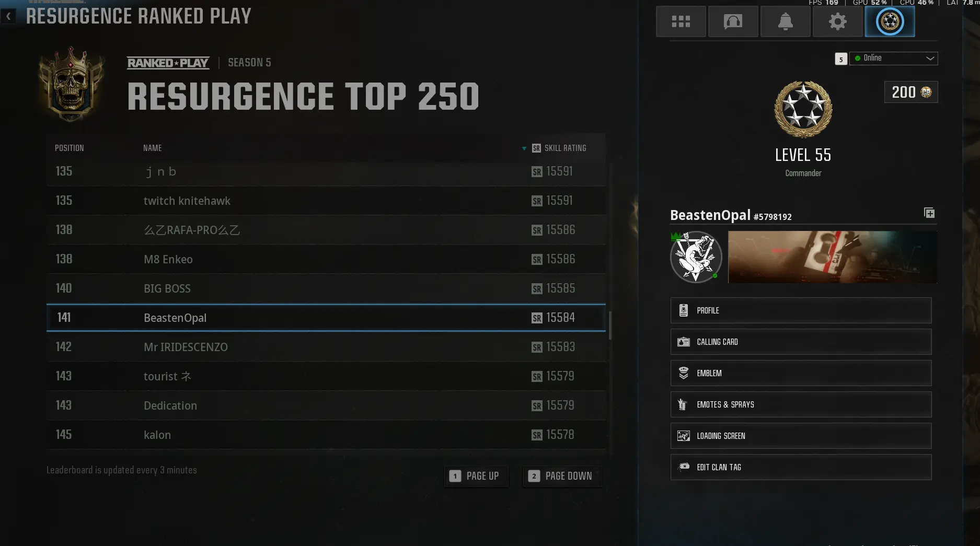This screenshot has width=980, height=546.
Task: Click the Page Down button
Action: (x=562, y=476)
